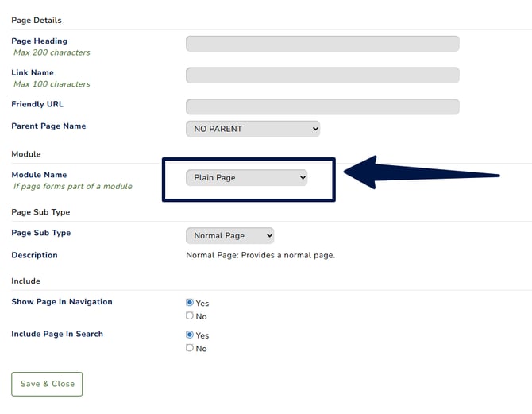Screen dimensions: 532x414
Task: Click the Page Heading input field
Action: pyautogui.click(x=322, y=44)
